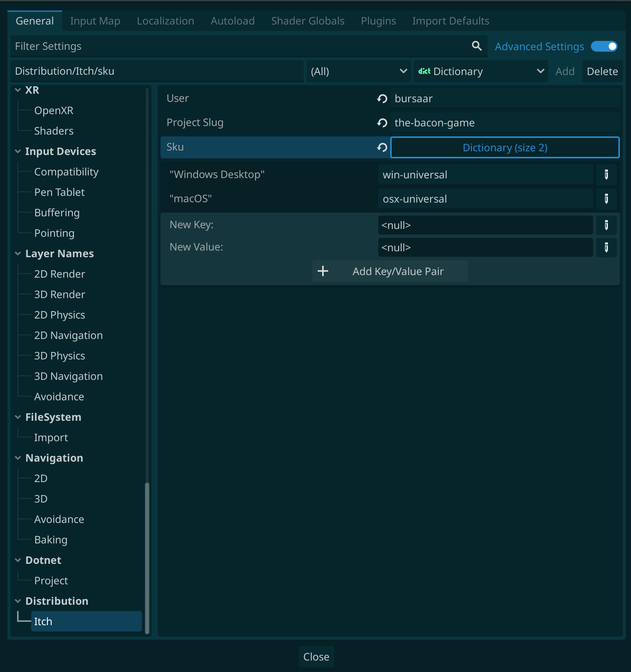Click the revert icon next to Sku
The width and height of the screenshot is (631, 672).
coord(382,148)
